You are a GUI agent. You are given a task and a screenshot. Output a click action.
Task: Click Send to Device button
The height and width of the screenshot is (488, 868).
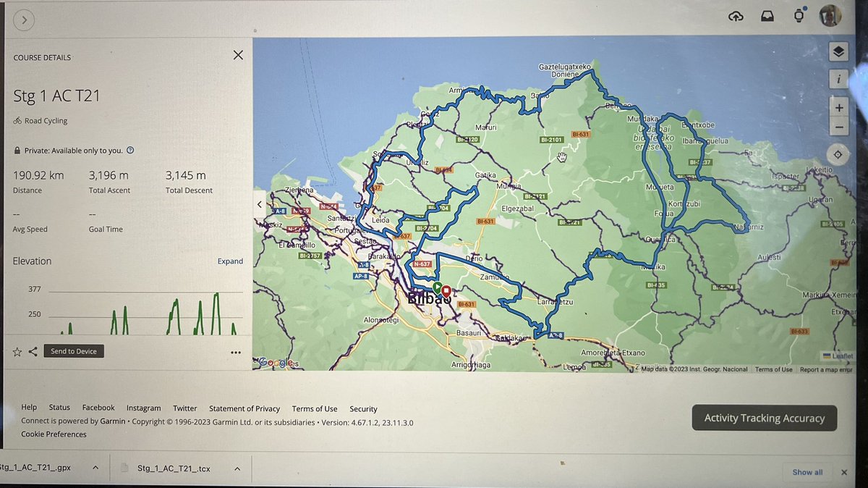74,351
